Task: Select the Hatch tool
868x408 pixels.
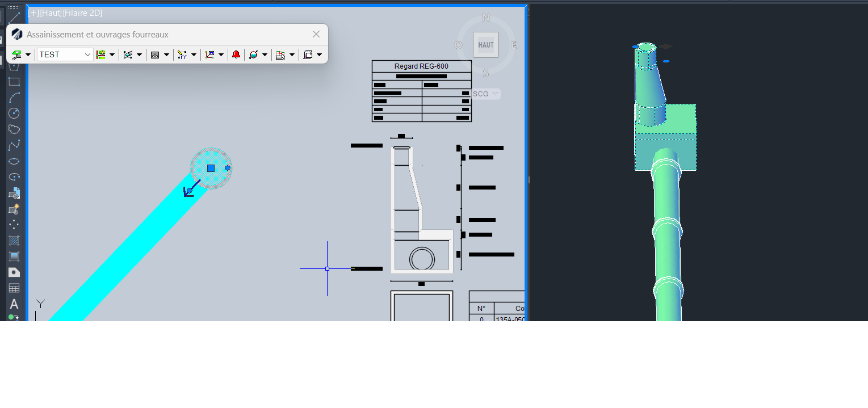Action: coord(14,241)
